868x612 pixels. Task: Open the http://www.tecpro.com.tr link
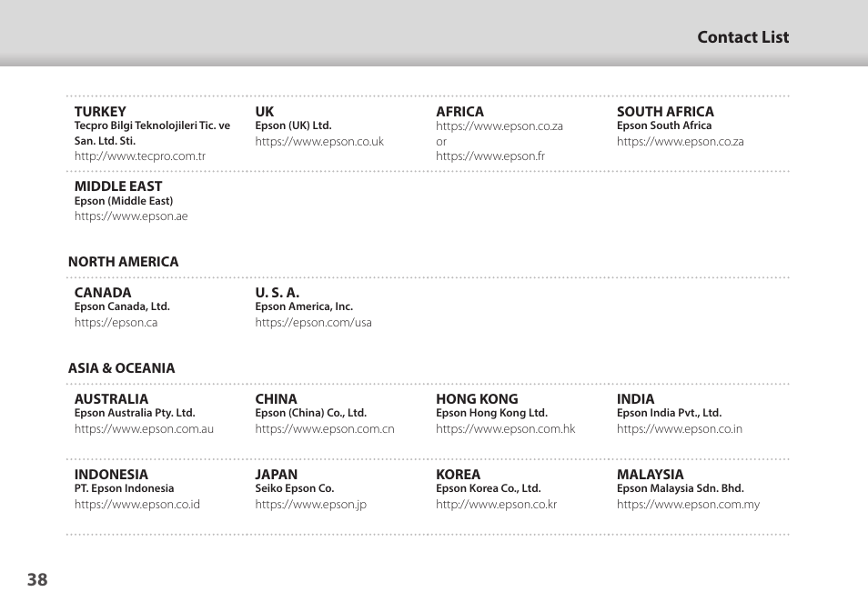pyautogui.click(x=140, y=156)
